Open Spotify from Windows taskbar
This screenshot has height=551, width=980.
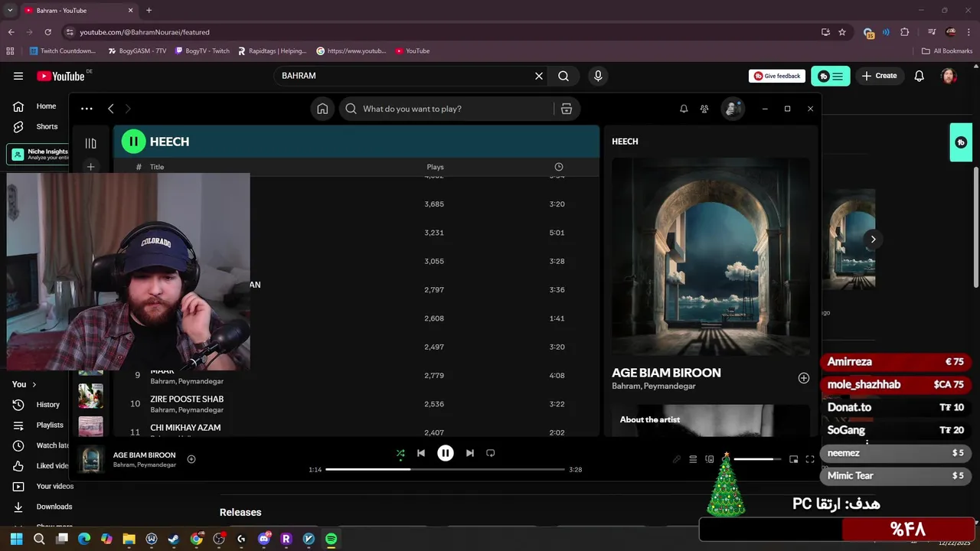[x=331, y=539]
